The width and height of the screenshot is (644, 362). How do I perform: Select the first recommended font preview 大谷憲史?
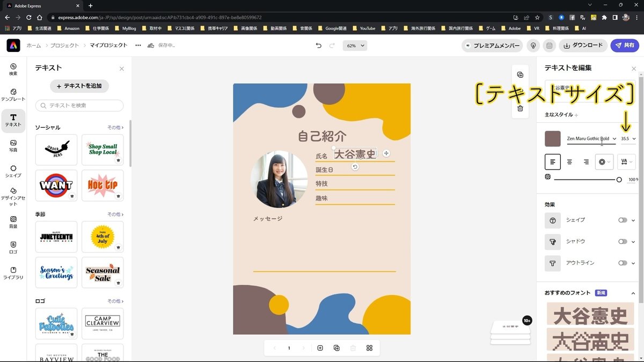tap(590, 315)
